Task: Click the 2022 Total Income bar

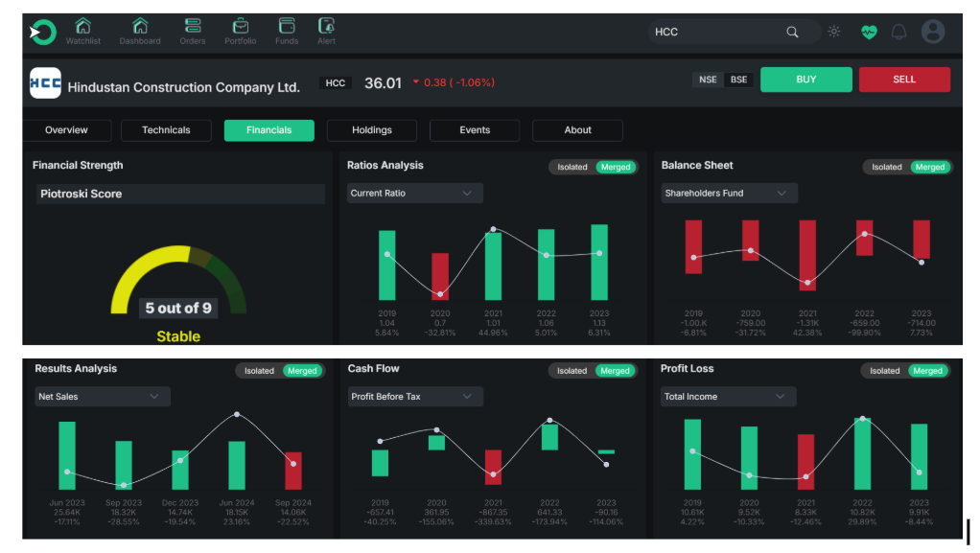Action: pyautogui.click(x=862, y=453)
